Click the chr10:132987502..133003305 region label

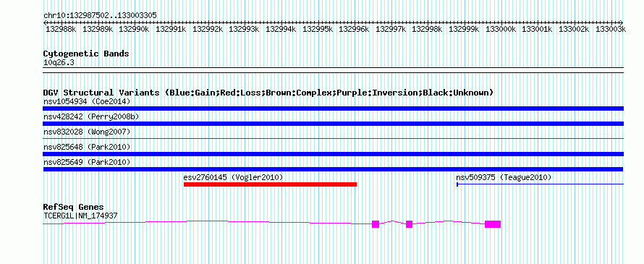[x=100, y=15]
